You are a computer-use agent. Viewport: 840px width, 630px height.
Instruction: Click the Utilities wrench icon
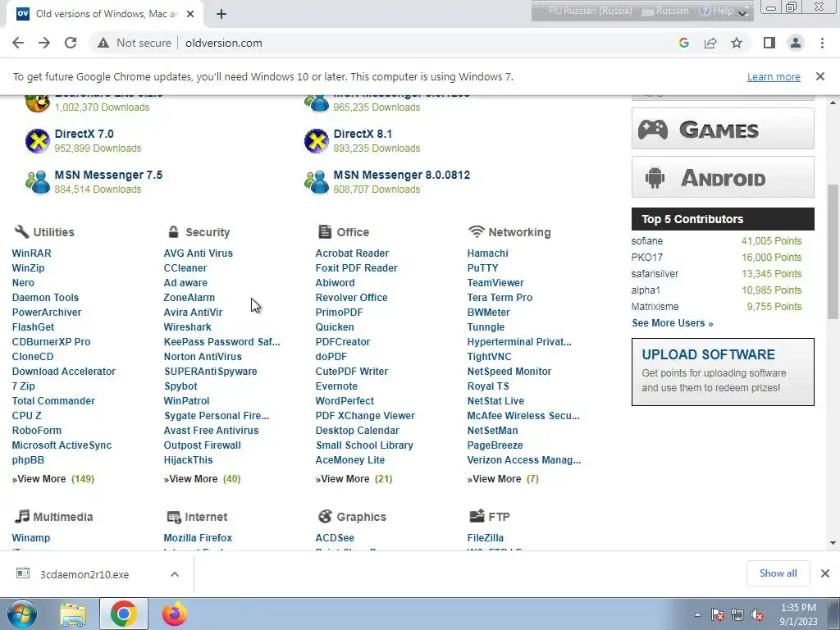(x=21, y=231)
